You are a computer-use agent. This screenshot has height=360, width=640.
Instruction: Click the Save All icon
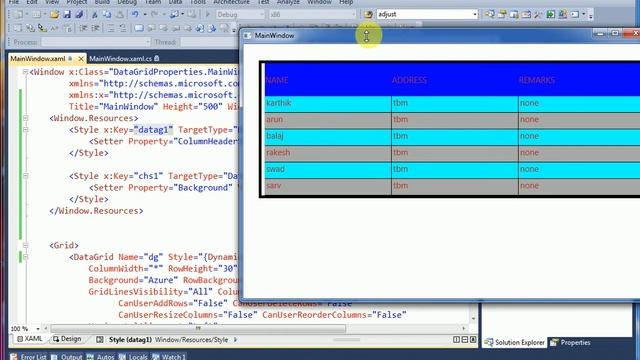pyautogui.click(x=79, y=14)
